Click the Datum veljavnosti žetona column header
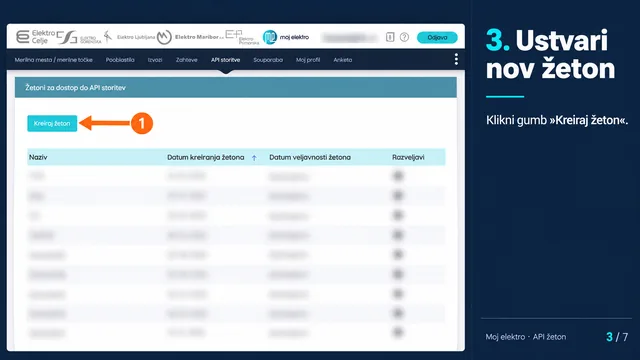640x360 pixels. [310, 157]
